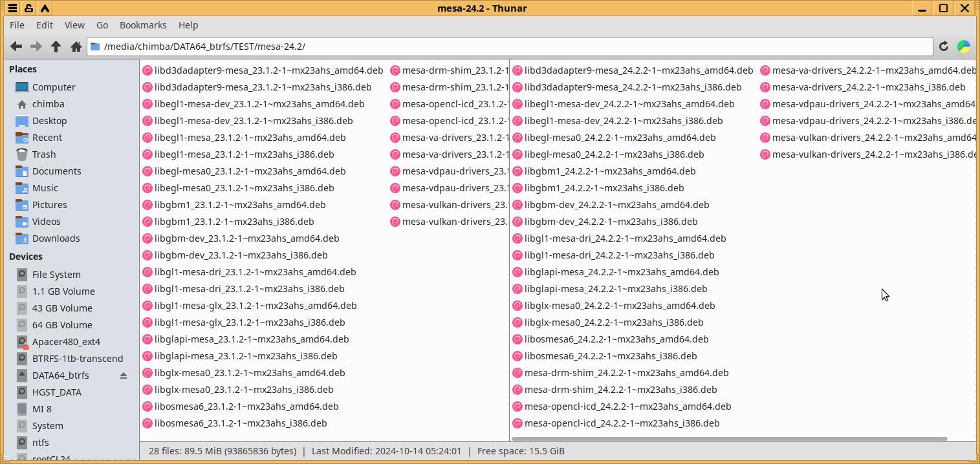The image size is (980, 464).
Task: Click the shade-up arrow icon in titlebar
Action: coord(45,8)
